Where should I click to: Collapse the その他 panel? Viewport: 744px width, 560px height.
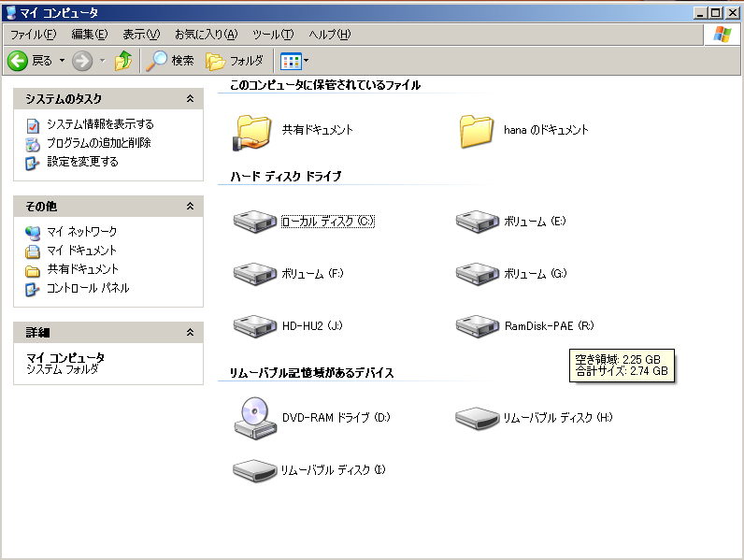191,206
